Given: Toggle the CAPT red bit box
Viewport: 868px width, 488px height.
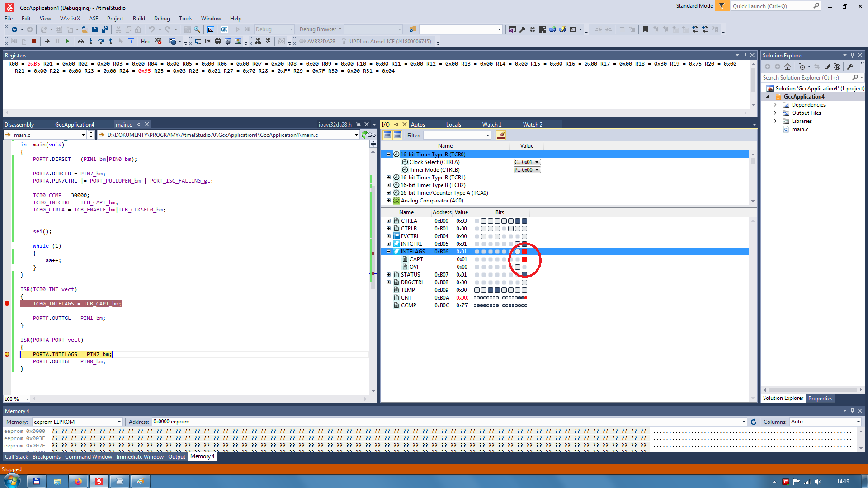Looking at the screenshot, I should [x=524, y=259].
